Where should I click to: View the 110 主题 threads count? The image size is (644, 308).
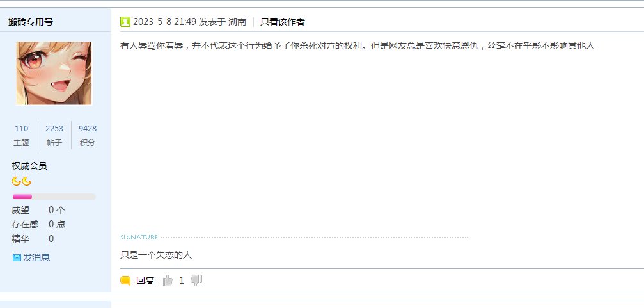point(21,135)
